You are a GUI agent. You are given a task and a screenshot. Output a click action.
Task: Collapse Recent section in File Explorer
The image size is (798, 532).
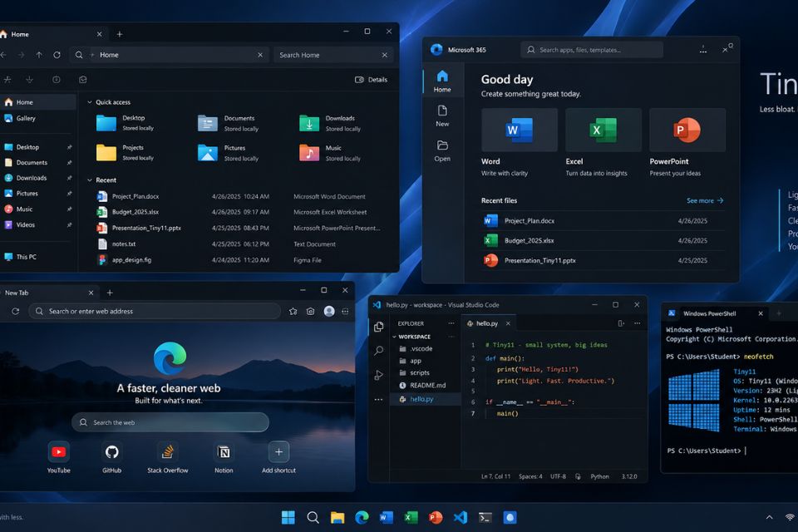pos(90,180)
